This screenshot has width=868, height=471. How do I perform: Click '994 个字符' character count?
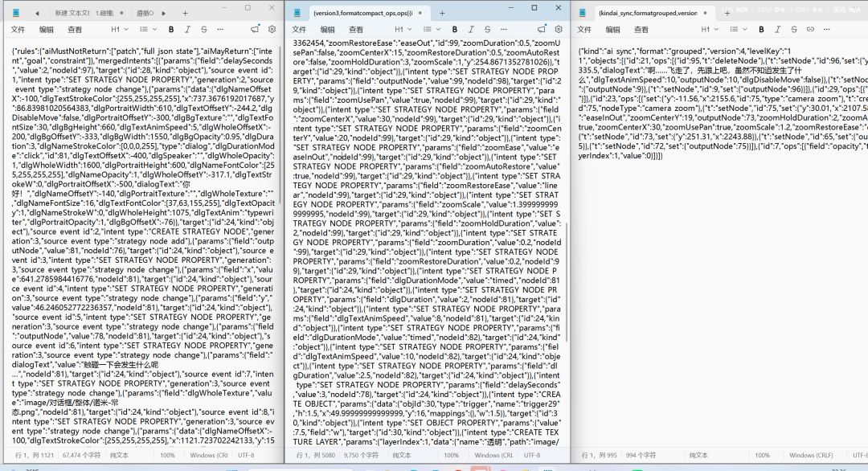tap(641, 456)
